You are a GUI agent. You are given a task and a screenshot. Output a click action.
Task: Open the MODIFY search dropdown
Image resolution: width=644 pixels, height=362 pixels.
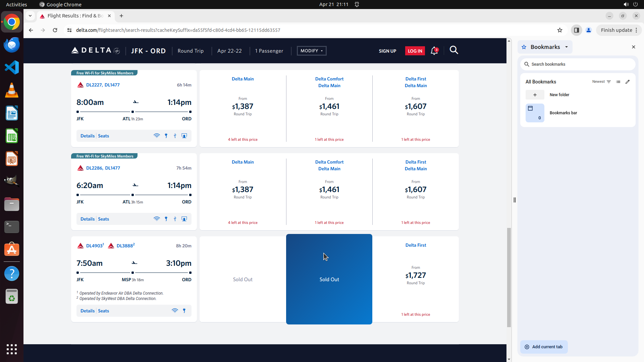[311, 51]
